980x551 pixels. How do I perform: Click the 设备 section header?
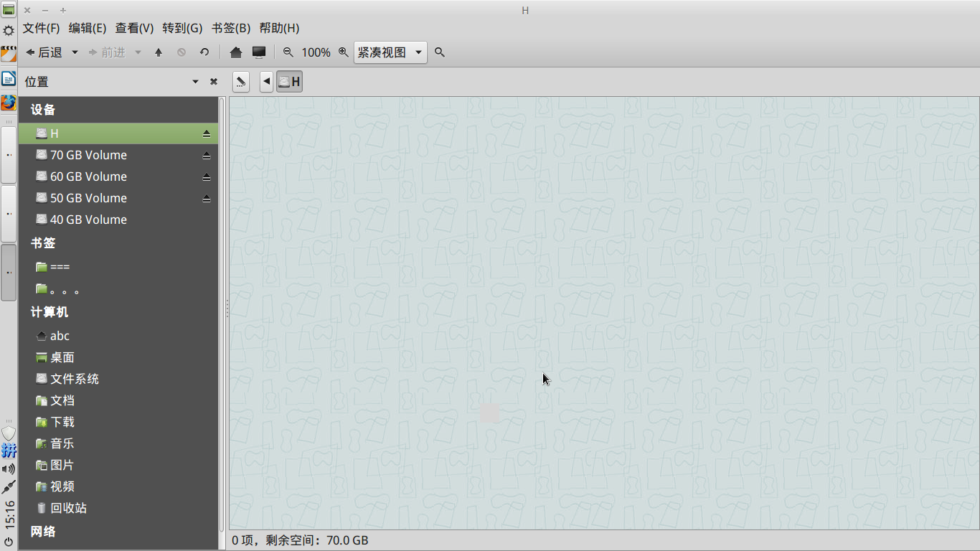click(43, 110)
